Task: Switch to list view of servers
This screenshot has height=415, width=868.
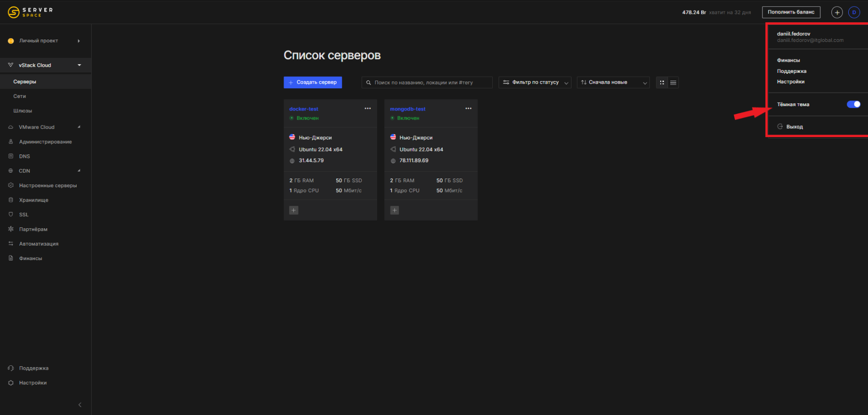Action: (x=673, y=83)
